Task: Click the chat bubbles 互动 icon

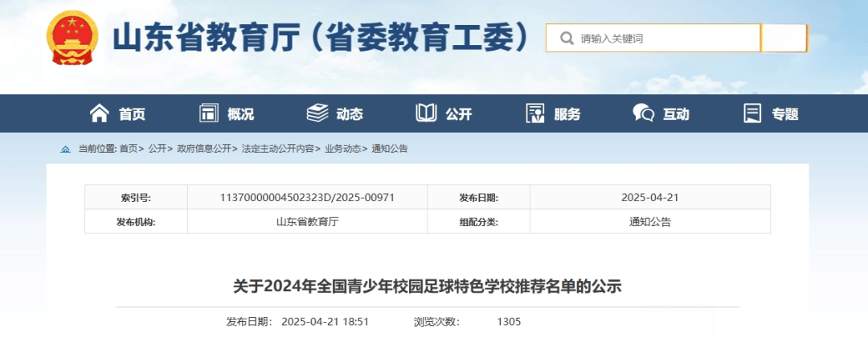Action: [x=644, y=113]
